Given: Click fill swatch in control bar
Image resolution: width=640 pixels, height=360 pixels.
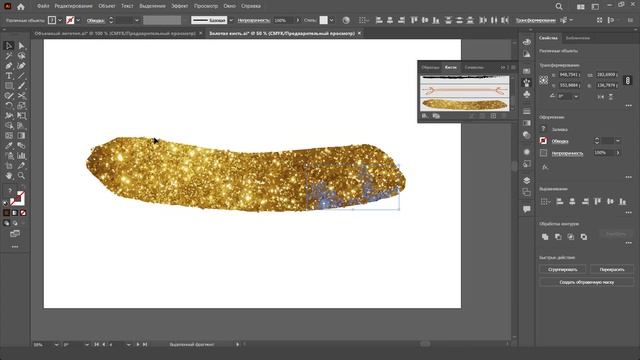Looking at the screenshot, I should [52, 20].
